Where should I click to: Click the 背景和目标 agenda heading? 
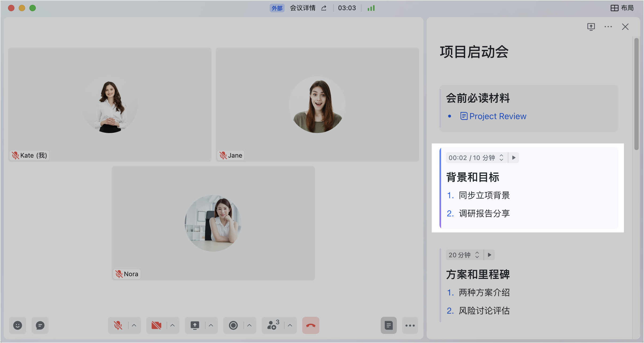click(473, 177)
